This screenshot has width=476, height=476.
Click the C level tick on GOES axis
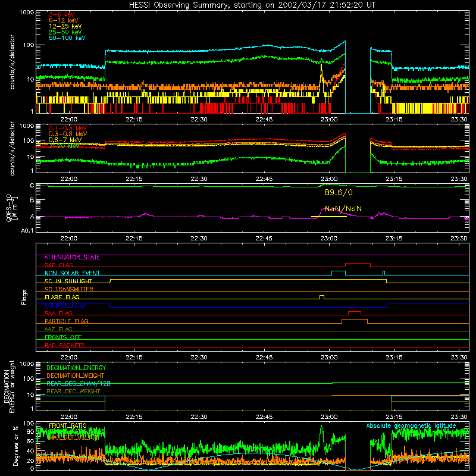coord(32,186)
